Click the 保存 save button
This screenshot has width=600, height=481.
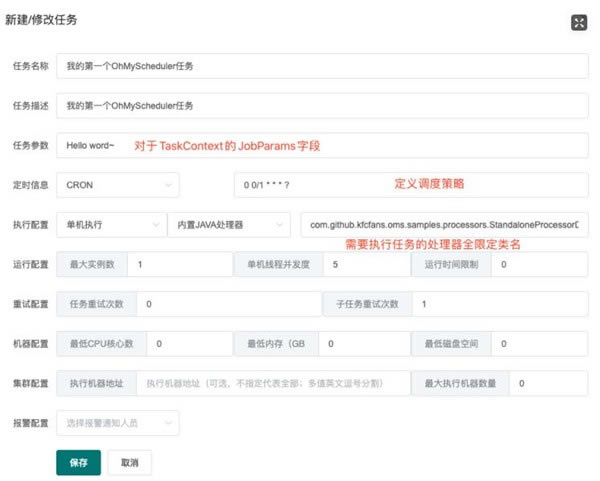click(x=78, y=463)
